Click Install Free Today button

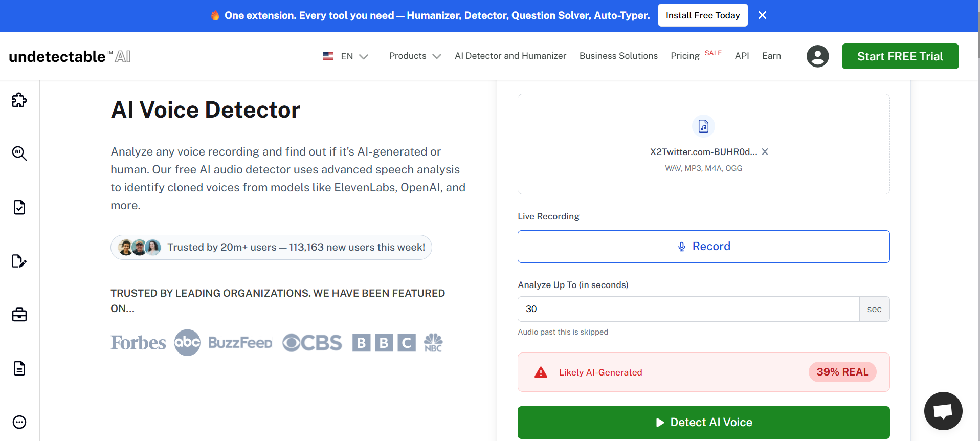pyautogui.click(x=703, y=15)
